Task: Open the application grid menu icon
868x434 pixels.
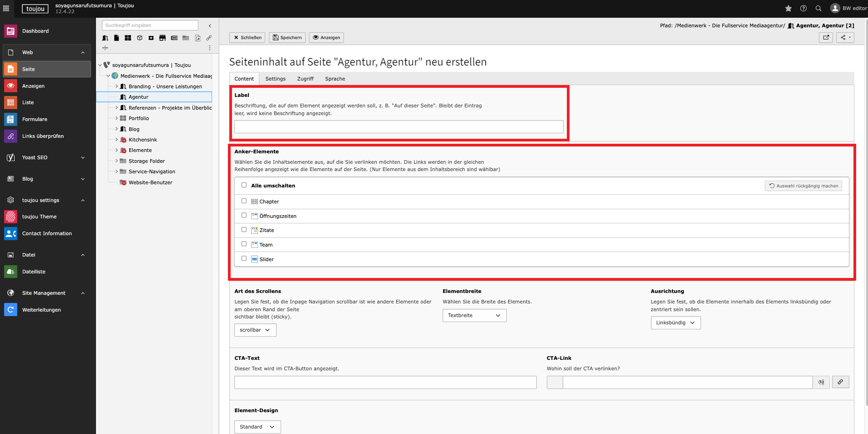Action: tap(6, 8)
